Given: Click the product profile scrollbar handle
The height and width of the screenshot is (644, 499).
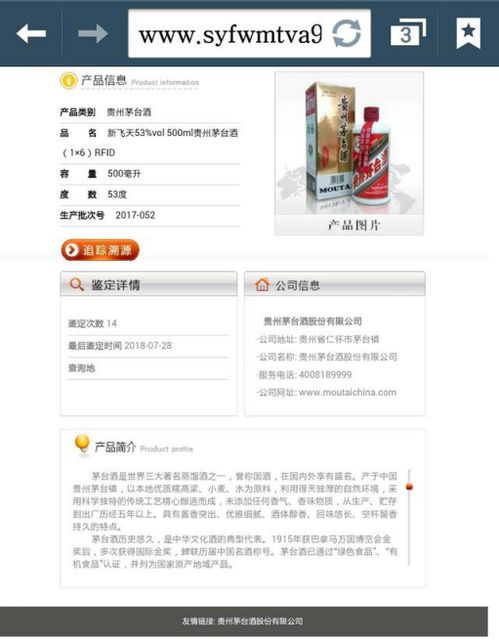Looking at the screenshot, I should pos(409,487).
